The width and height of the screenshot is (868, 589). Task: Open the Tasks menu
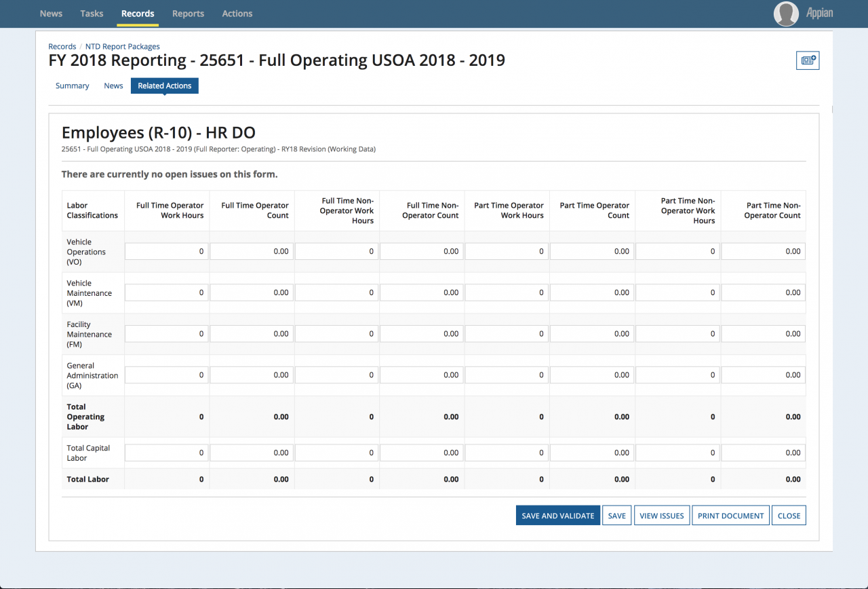tap(92, 14)
